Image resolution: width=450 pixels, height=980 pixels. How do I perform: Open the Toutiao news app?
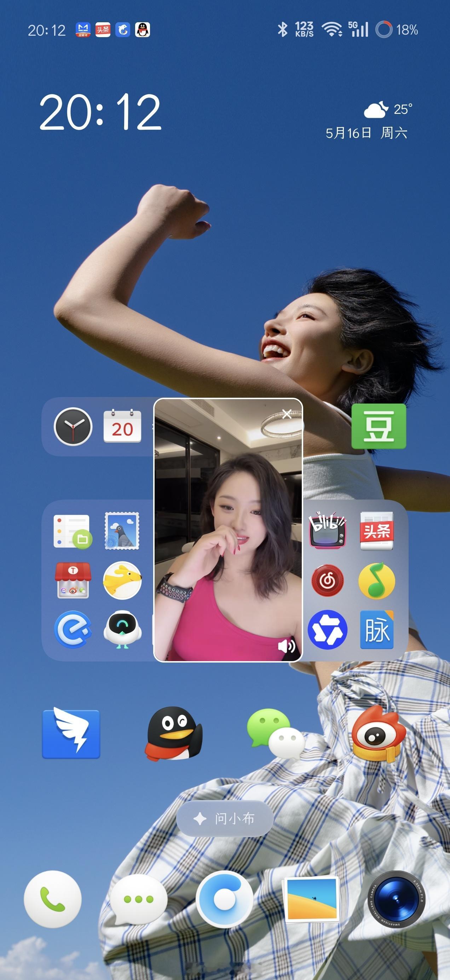click(x=376, y=531)
